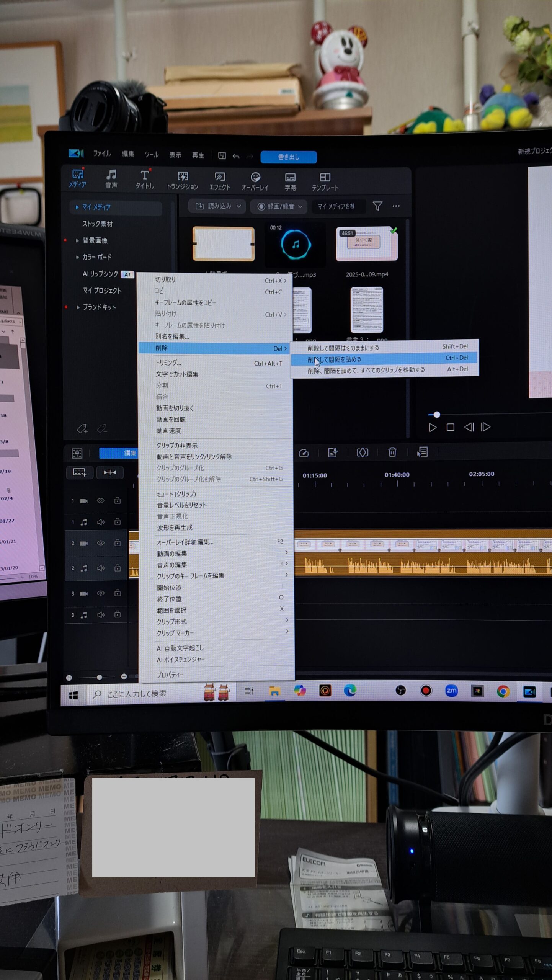Mute the speaker on audio track 1
552x980 pixels.
(101, 522)
